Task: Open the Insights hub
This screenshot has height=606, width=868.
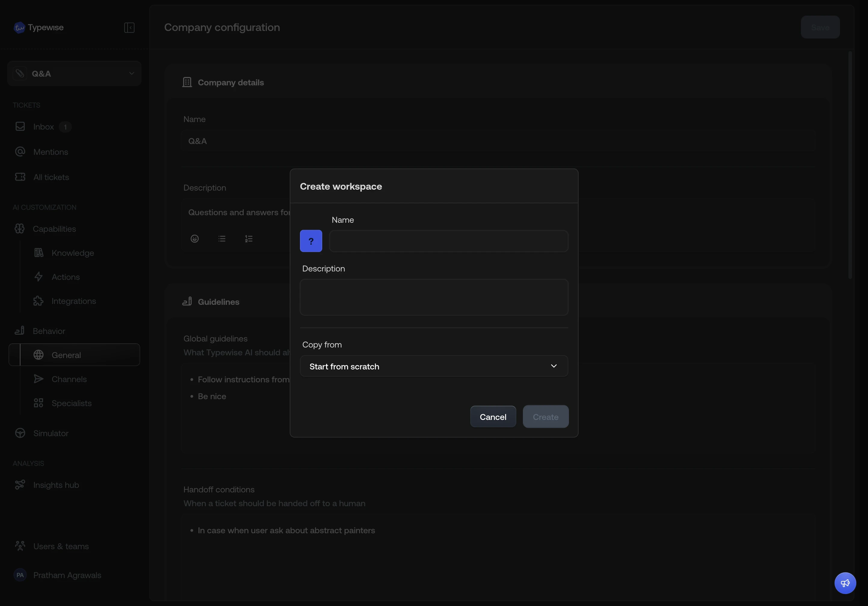Action: [x=56, y=485]
